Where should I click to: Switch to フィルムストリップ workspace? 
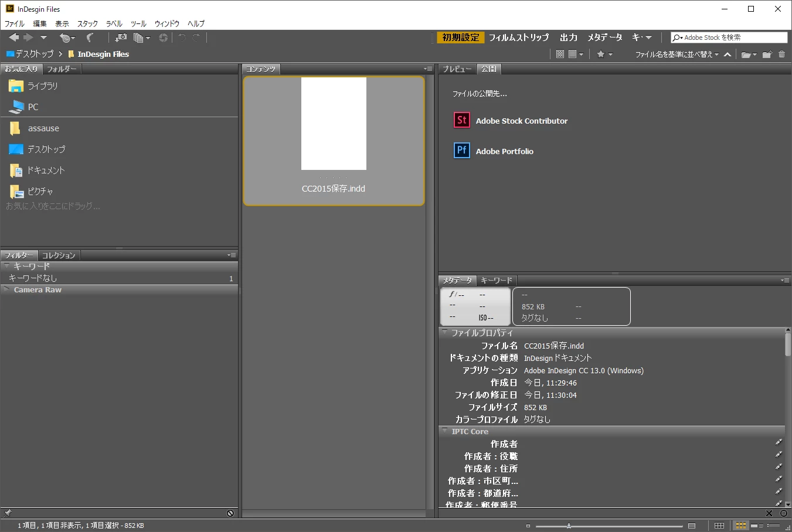519,37
